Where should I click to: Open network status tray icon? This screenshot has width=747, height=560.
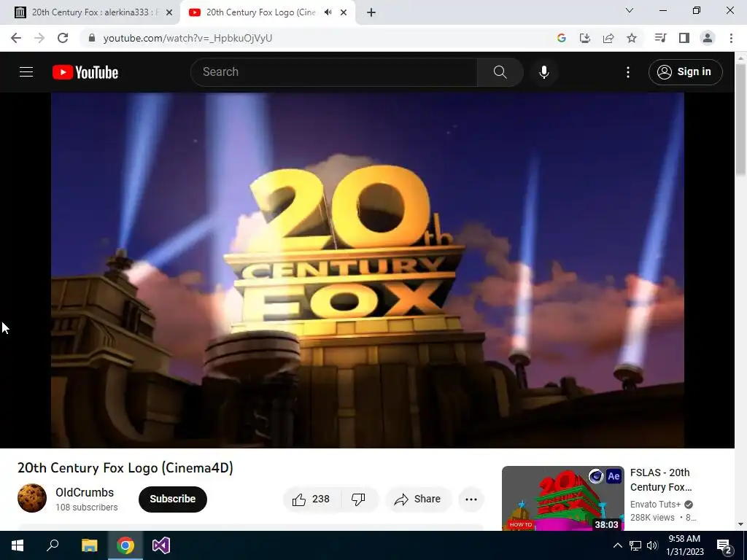pos(635,545)
